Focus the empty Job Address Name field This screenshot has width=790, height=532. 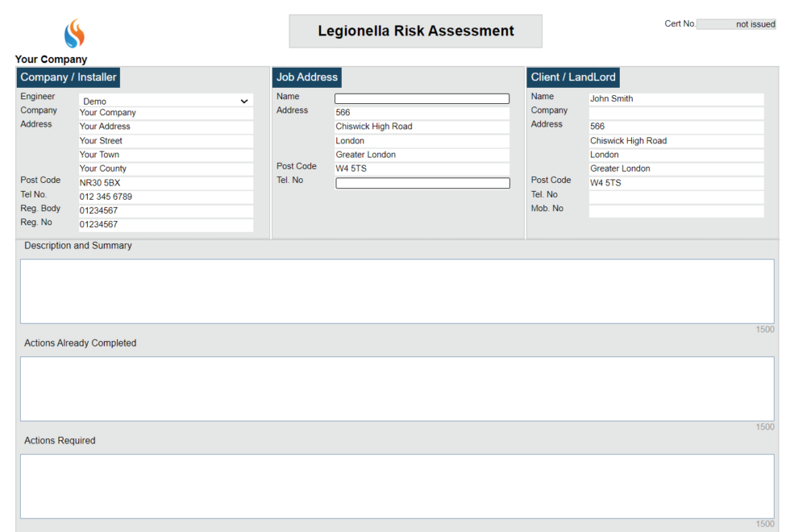click(422, 98)
